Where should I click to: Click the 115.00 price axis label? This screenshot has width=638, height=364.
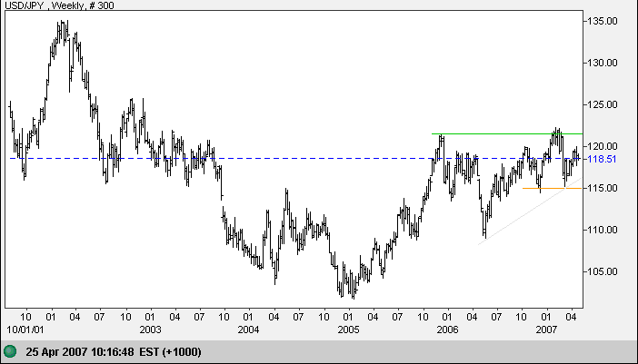pyautogui.click(x=601, y=188)
